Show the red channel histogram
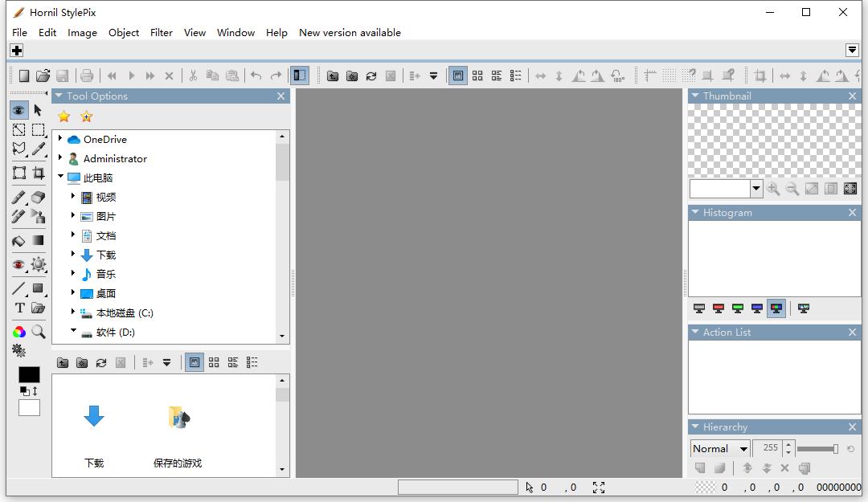Viewport: 868px width, 502px height. [719, 308]
